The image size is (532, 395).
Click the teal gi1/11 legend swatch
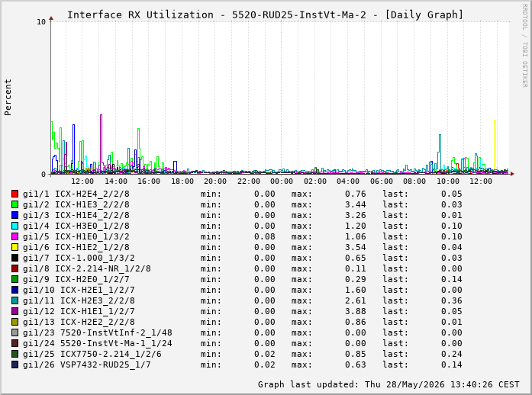(15, 300)
